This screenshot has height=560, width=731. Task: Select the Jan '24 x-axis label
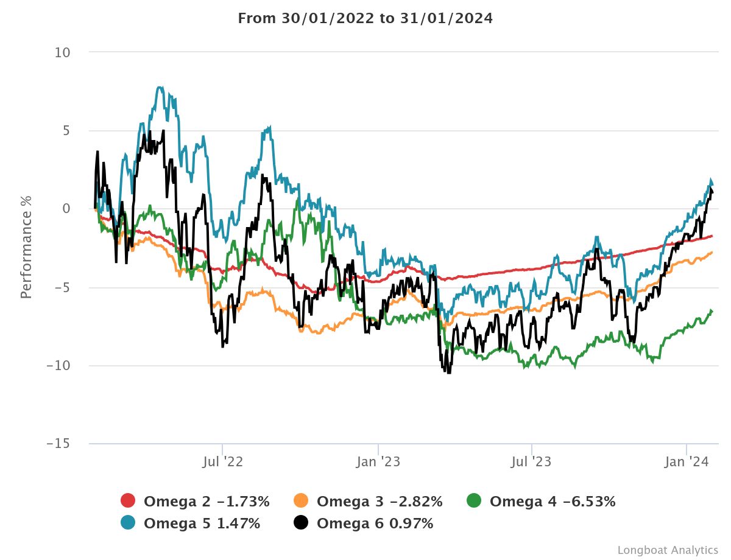click(687, 462)
